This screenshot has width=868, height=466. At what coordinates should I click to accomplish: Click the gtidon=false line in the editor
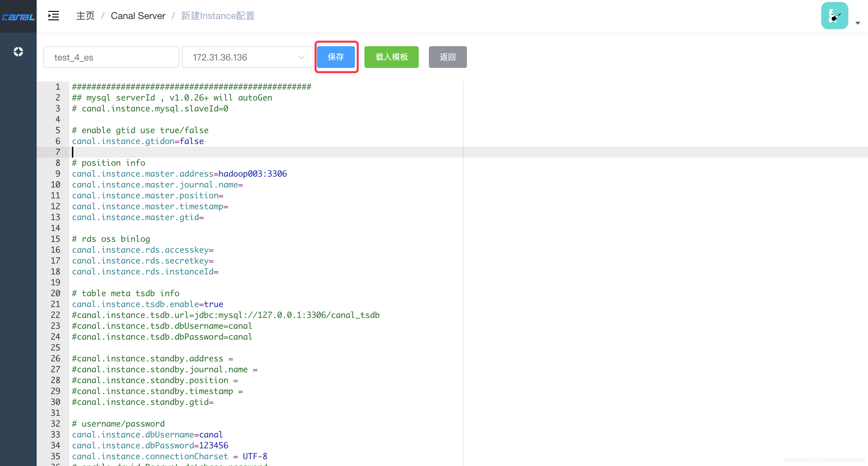(138, 141)
